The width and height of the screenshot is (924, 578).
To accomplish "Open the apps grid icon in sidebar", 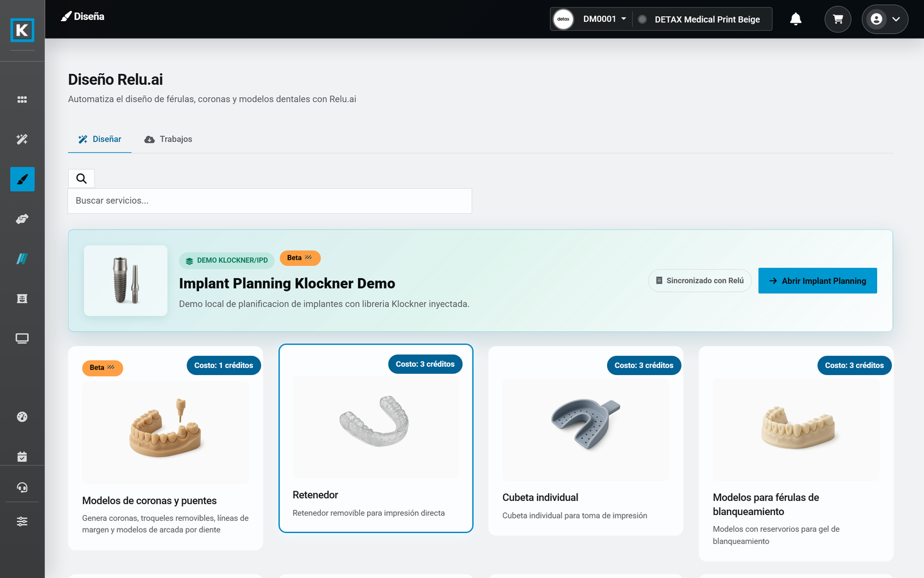I will pyautogui.click(x=22, y=100).
